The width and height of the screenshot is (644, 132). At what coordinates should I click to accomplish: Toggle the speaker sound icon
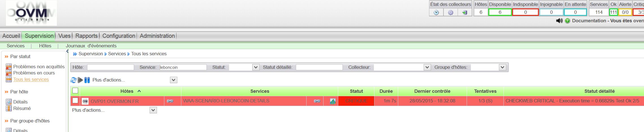point(559,21)
